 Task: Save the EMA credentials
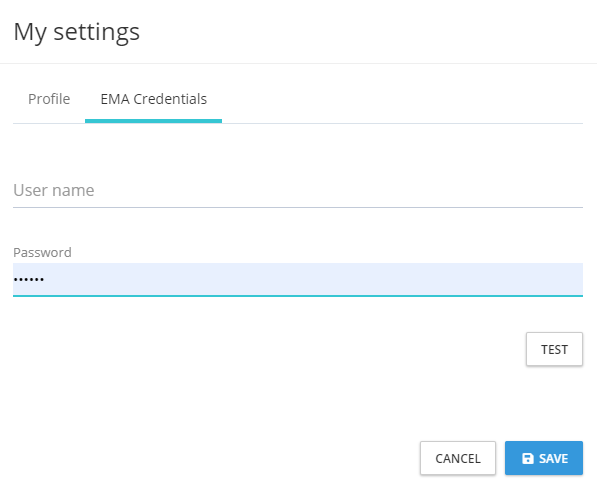pyautogui.click(x=544, y=458)
